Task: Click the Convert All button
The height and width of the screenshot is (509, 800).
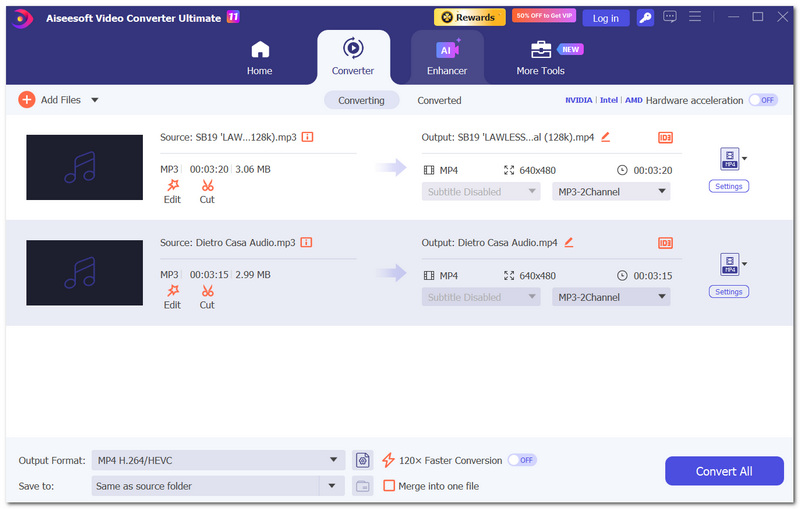Action: tap(724, 471)
